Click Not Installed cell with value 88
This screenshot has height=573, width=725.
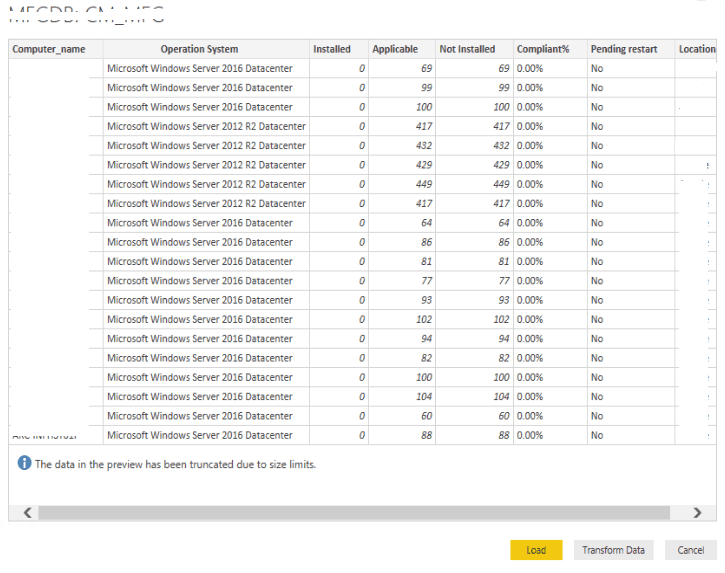(x=474, y=436)
